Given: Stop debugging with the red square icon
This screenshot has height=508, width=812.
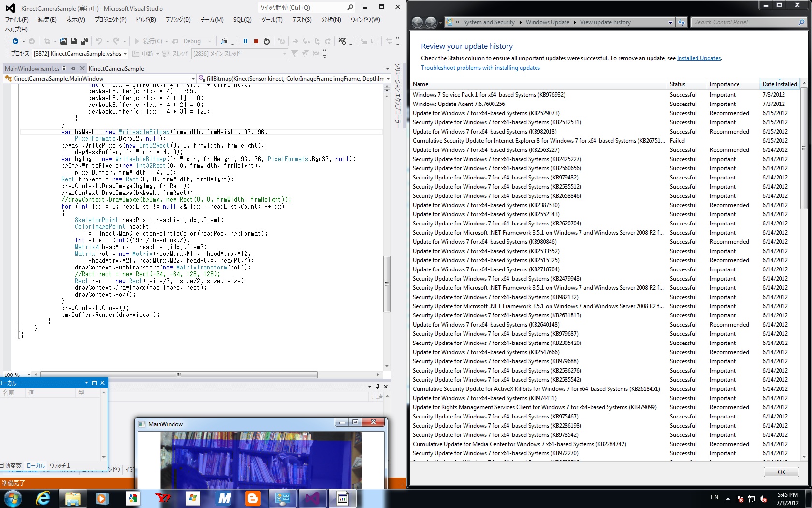Looking at the screenshot, I should [256, 41].
